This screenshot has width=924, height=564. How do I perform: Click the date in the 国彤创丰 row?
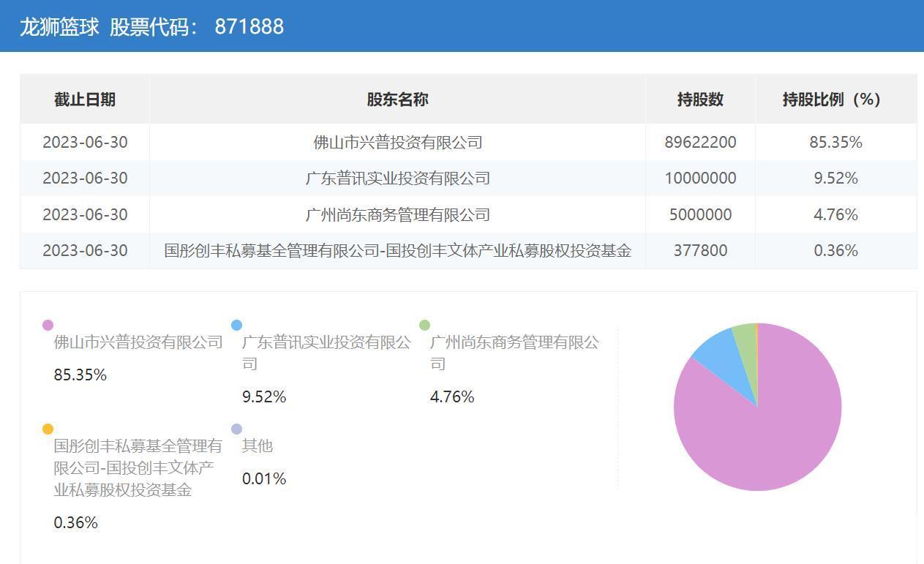[x=85, y=251]
